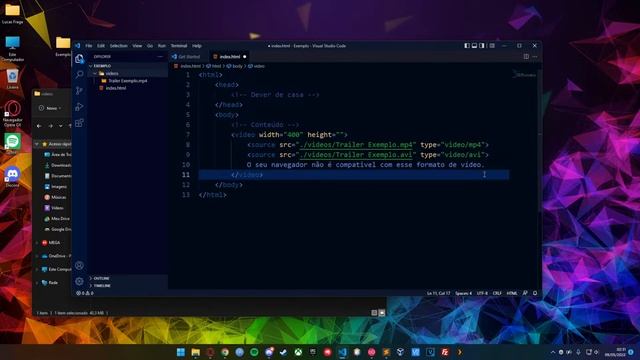The image size is (640, 360).
Task: Open the Windows Start button
Action: pos(181,352)
